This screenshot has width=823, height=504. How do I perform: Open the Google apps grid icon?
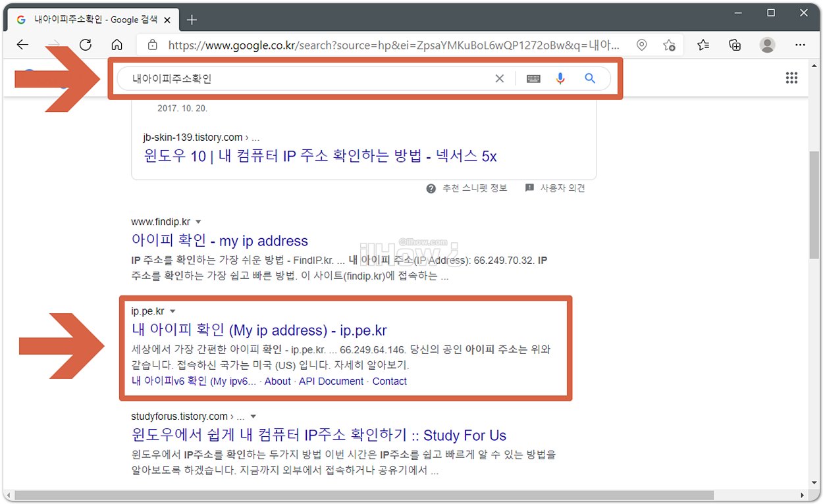pos(791,78)
